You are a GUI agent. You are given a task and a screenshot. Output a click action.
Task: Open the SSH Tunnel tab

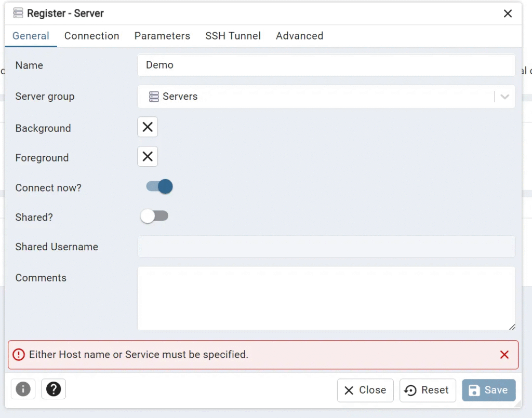click(233, 36)
